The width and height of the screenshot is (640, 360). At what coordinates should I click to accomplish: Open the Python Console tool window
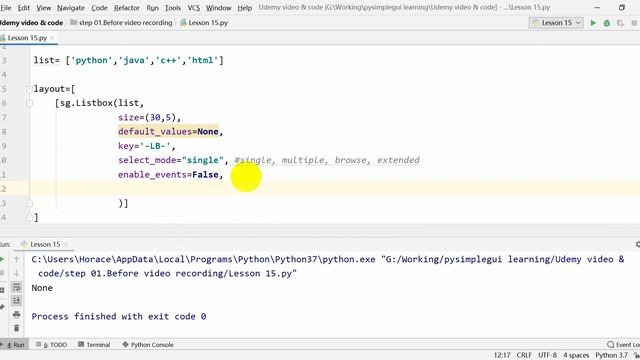pos(148,344)
